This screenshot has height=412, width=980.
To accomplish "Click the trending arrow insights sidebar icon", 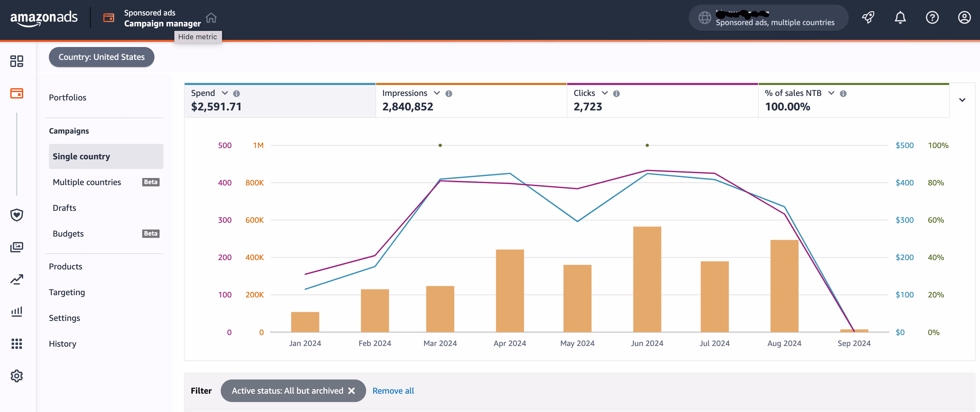I will click(17, 279).
